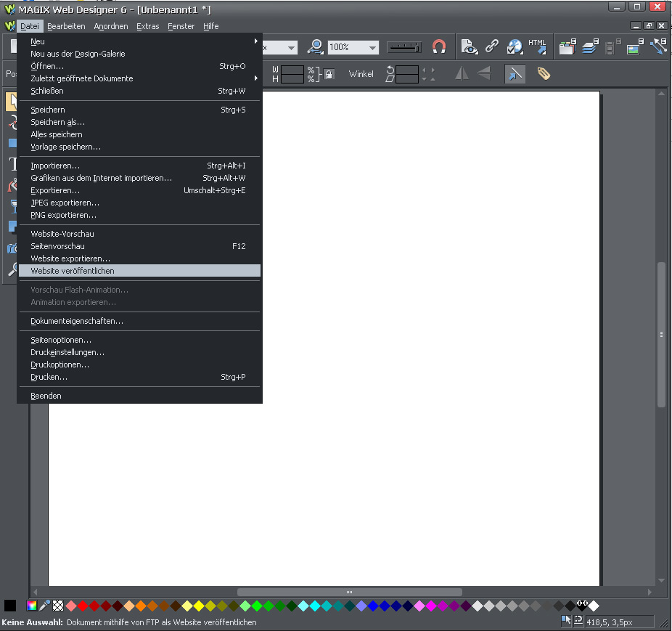
Task: Choose Website exportieren...
Action: tap(140, 258)
